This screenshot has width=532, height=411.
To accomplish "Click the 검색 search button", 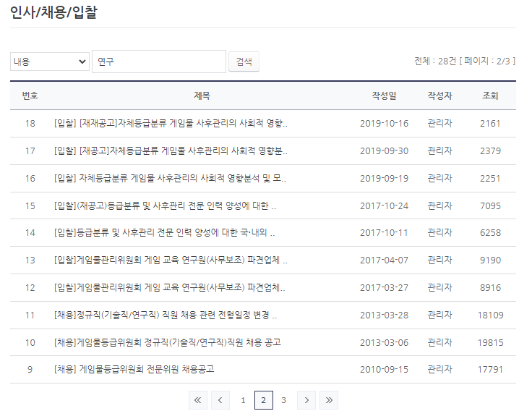I will tap(244, 62).
